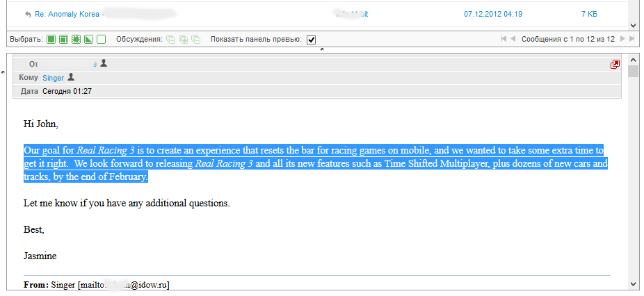644x296 pixels.
Task: Click the highlighted paragraph at 'by the end of February'
Action: [100, 177]
